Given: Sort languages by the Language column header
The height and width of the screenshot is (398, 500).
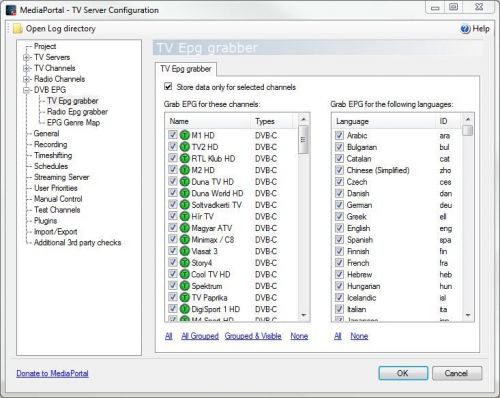Looking at the screenshot, I should (x=384, y=121).
